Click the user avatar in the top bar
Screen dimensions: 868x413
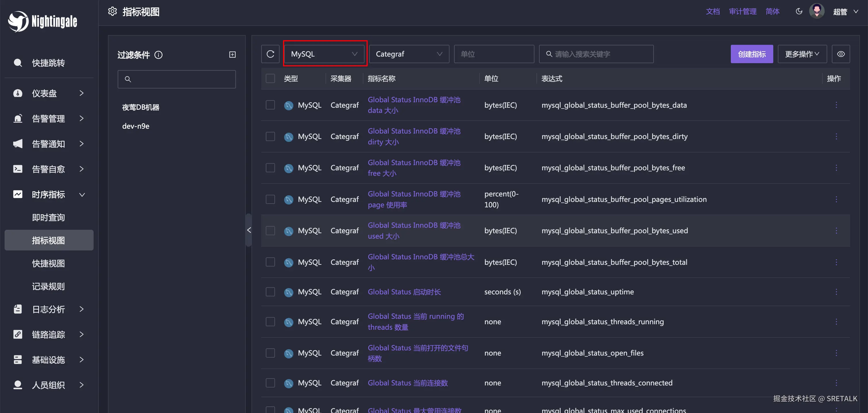[x=816, y=11]
